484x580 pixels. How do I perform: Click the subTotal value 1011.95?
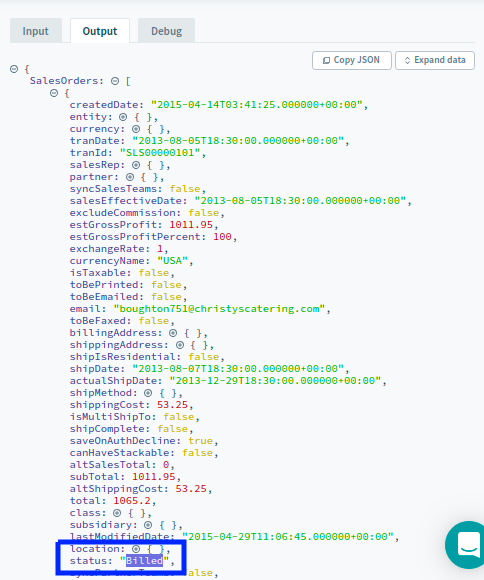(154, 477)
